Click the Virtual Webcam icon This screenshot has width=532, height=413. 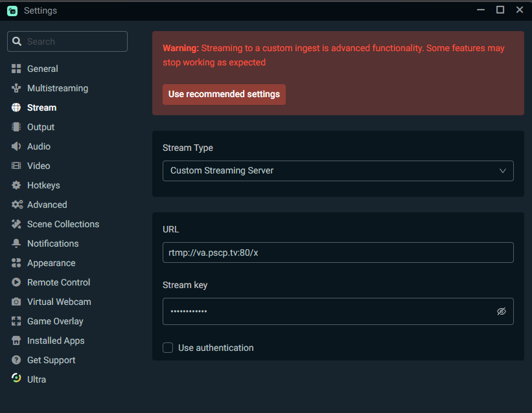coord(16,302)
